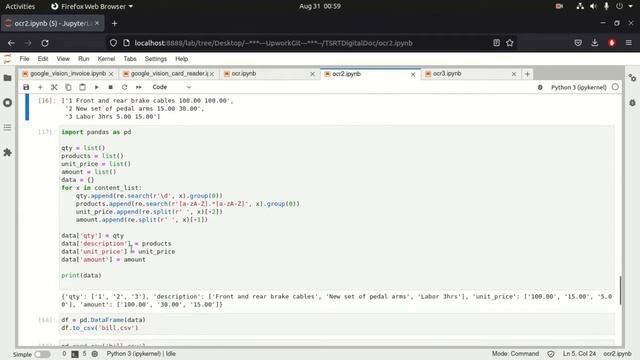Open the Edit menu
Image resolution: width=640 pixels, height=360 pixels.
click(43, 59)
